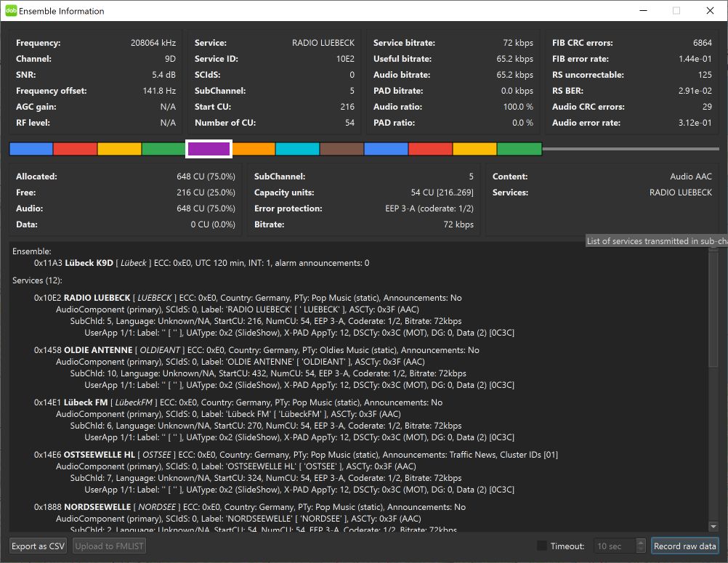Click the dab application icon in title bar
Viewport: 728px width, 563px height.
[x=11, y=11]
